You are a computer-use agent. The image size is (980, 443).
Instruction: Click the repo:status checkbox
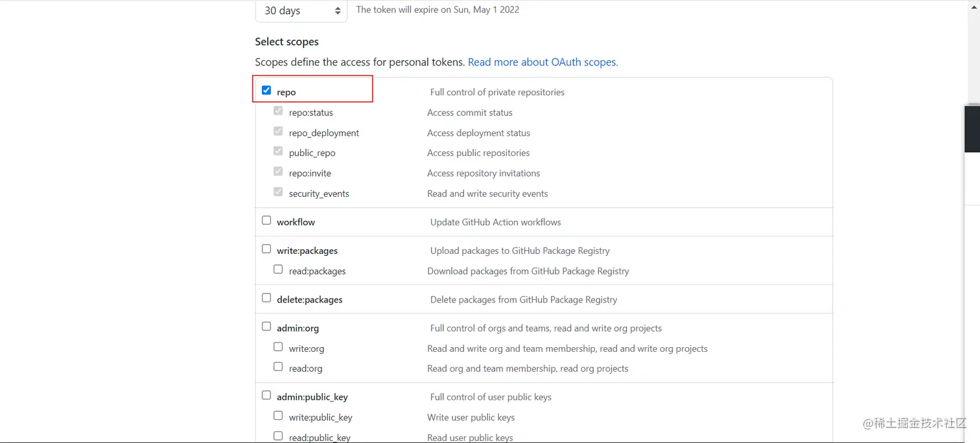point(278,111)
